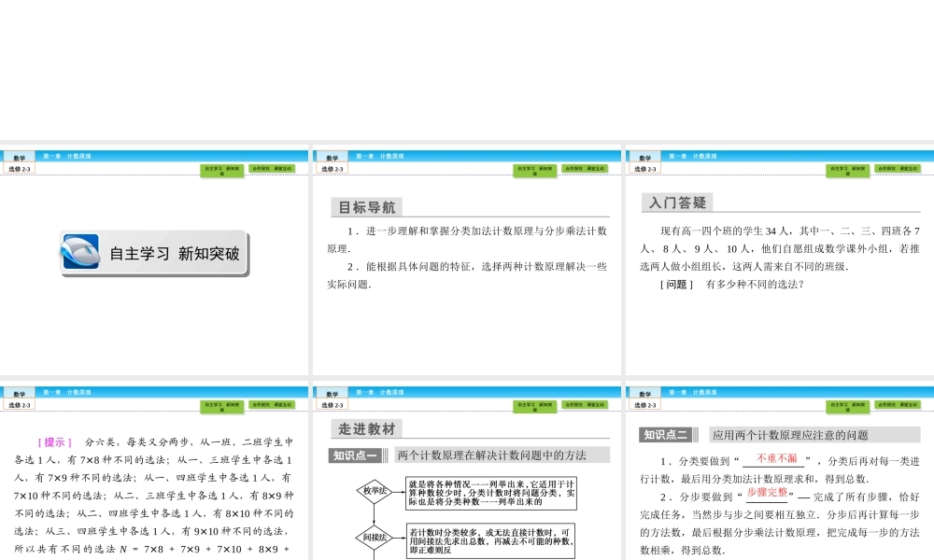
Task: Click the 知识点二 banner on the last slide
Action: tap(666, 433)
